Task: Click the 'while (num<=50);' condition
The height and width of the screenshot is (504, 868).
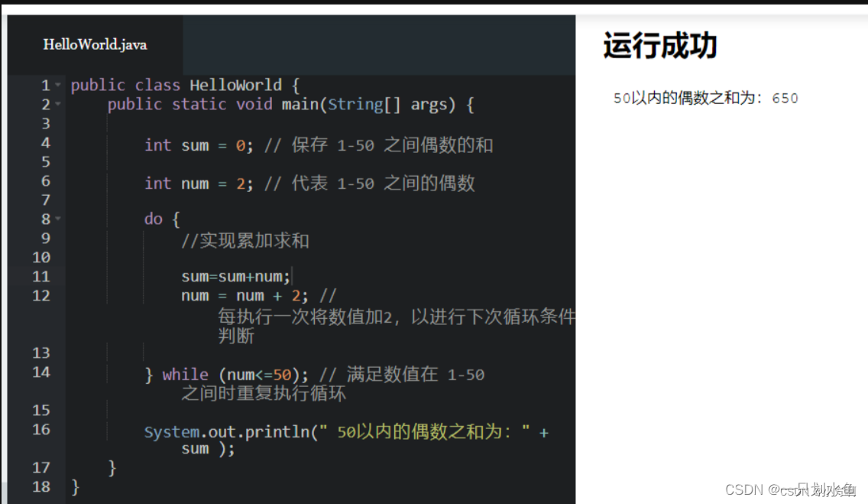Action: click(x=226, y=375)
